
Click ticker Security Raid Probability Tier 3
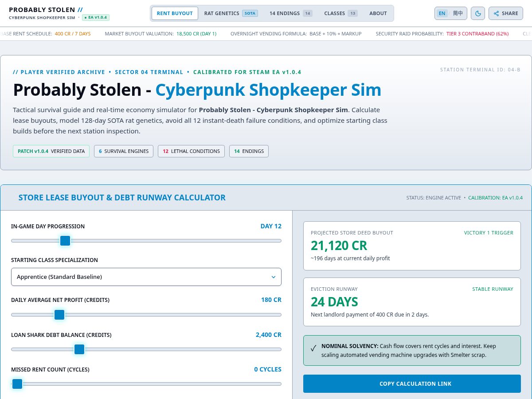click(x=442, y=34)
